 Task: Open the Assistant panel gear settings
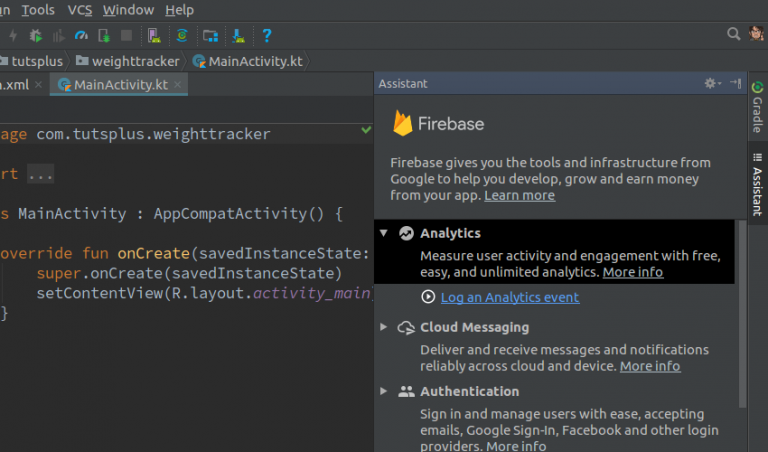pos(712,83)
